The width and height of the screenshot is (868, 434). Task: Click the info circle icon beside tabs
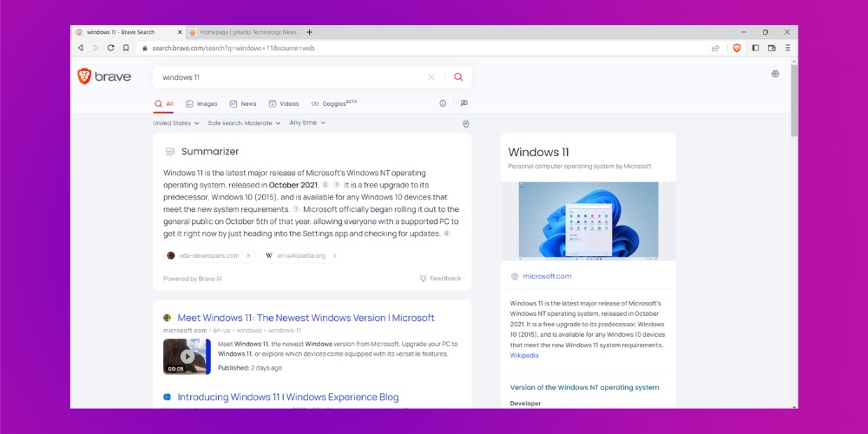click(443, 103)
